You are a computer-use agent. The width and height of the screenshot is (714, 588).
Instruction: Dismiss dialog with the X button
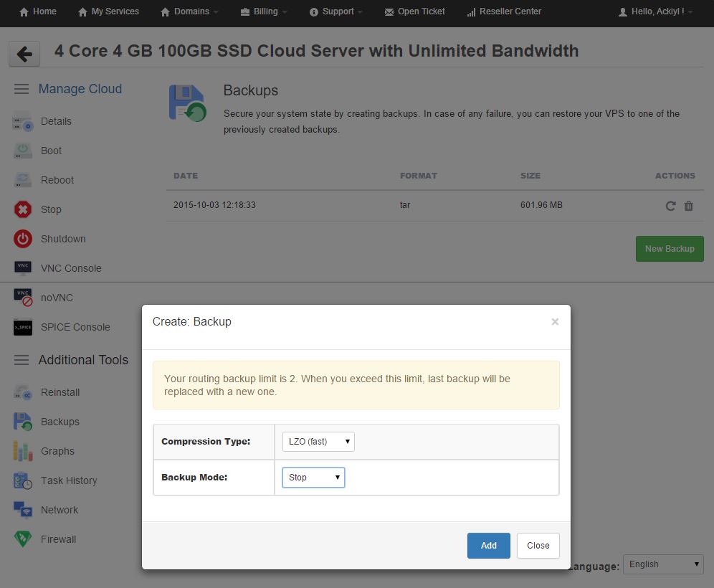555,322
